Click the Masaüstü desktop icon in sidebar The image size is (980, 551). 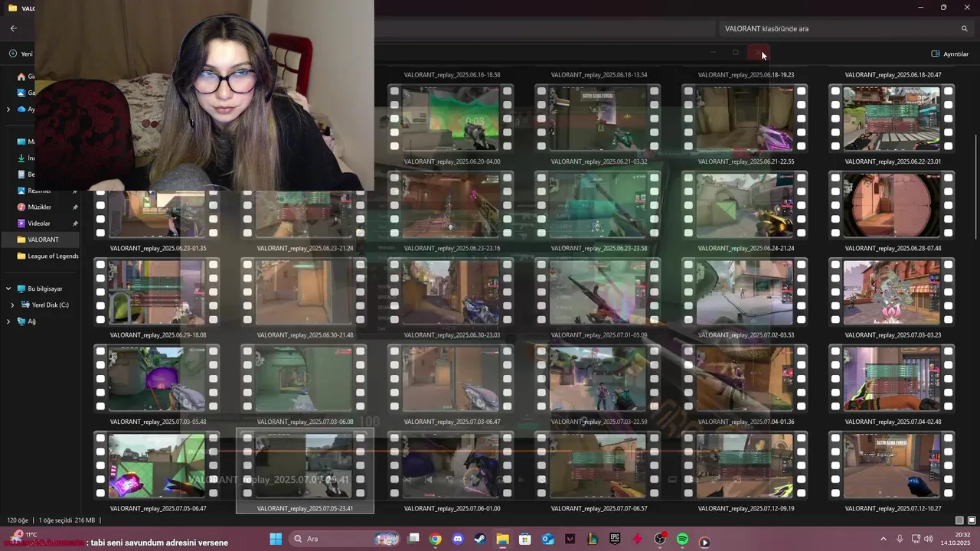pyautogui.click(x=21, y=142)
